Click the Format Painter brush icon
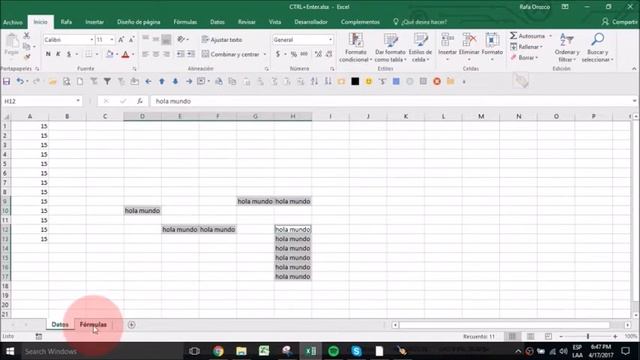 tap(27, 57)
